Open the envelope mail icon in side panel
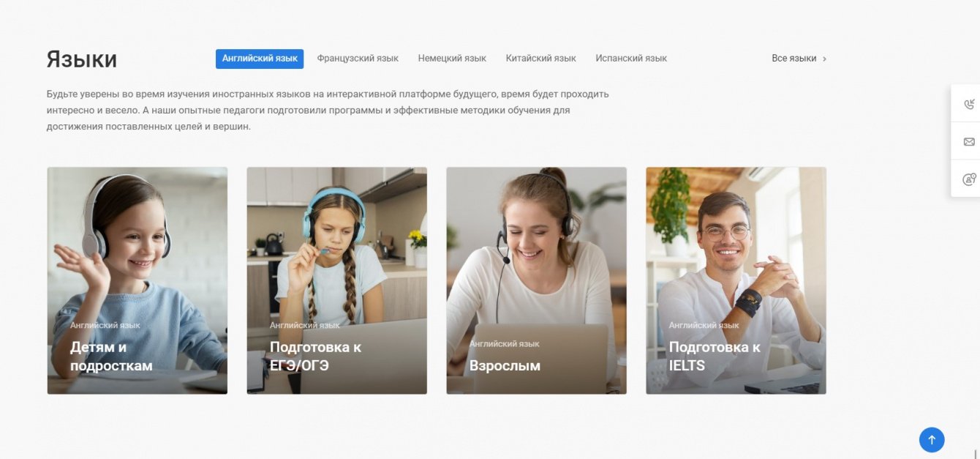This screenshot has height=459, width=980. pos(969,141)
